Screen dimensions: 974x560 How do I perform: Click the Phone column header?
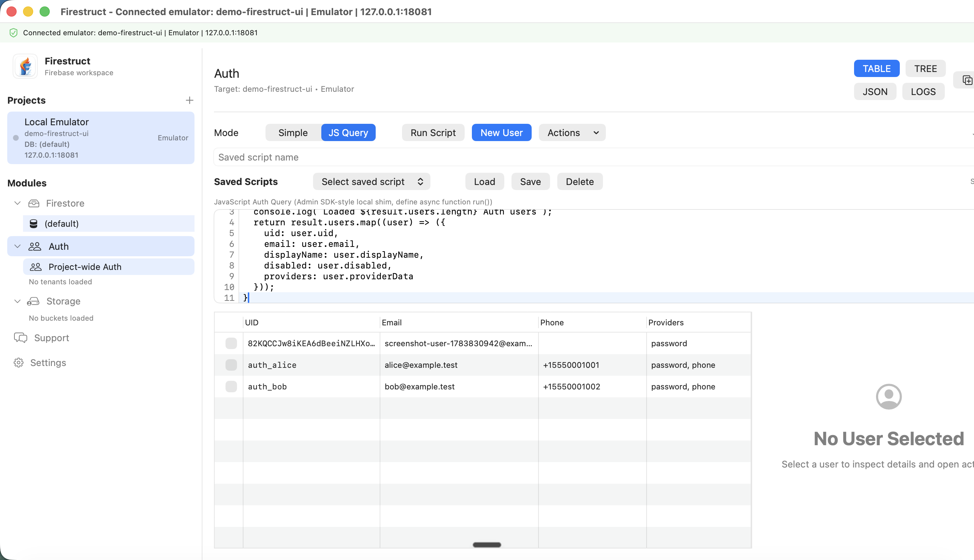592,322
